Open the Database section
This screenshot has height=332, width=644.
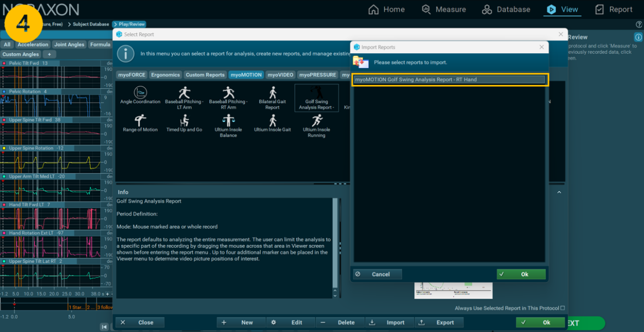pos(506,9)
